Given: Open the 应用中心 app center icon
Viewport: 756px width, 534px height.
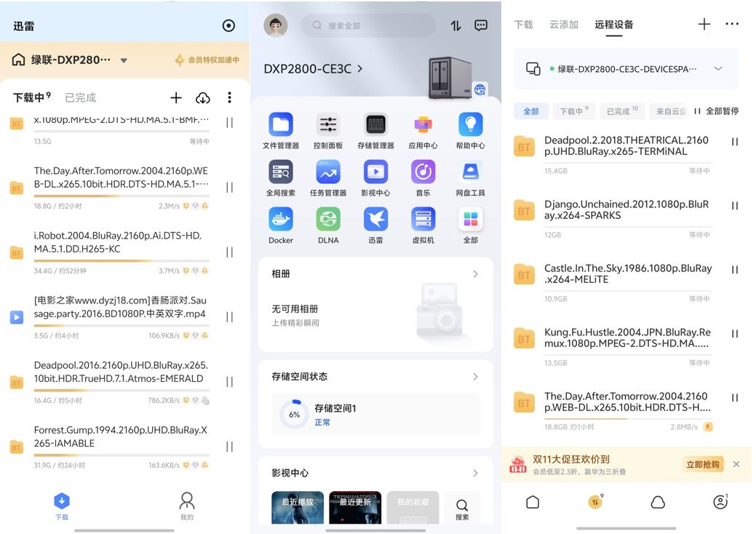Looking at the screenshot, I should [423, 125].
